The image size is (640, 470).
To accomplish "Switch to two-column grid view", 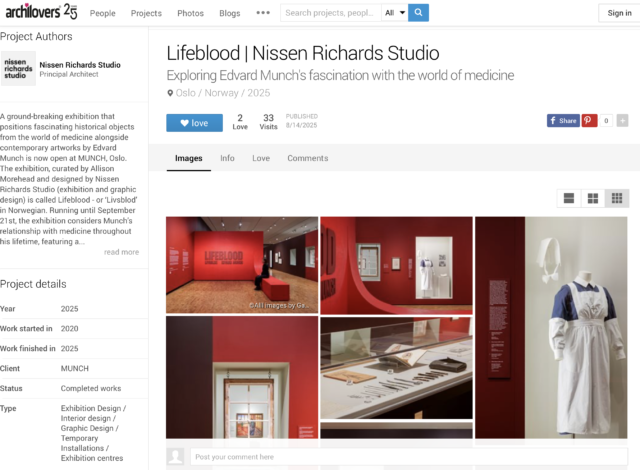I will (x=593, y=198).
